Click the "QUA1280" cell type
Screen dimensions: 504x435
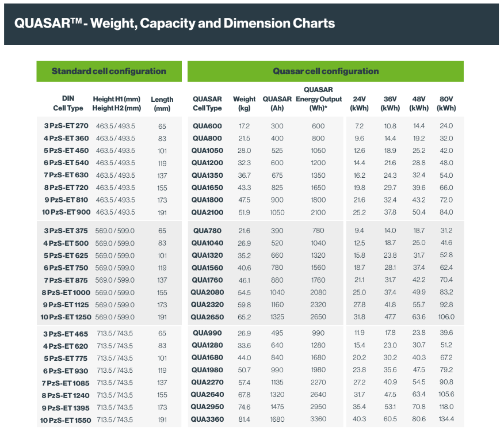(207, 345)
